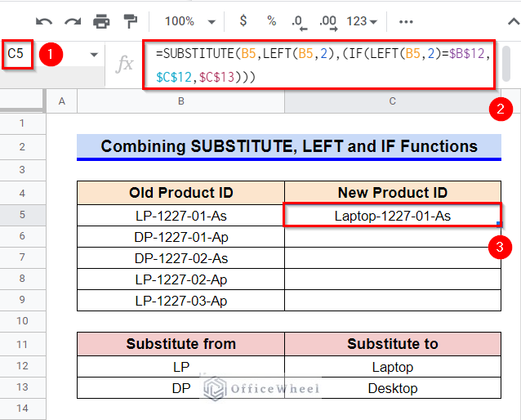Click the "New Product ID" header cell
Image resolution: width=521 pixels, height=420 pixels.
point(393,193)
